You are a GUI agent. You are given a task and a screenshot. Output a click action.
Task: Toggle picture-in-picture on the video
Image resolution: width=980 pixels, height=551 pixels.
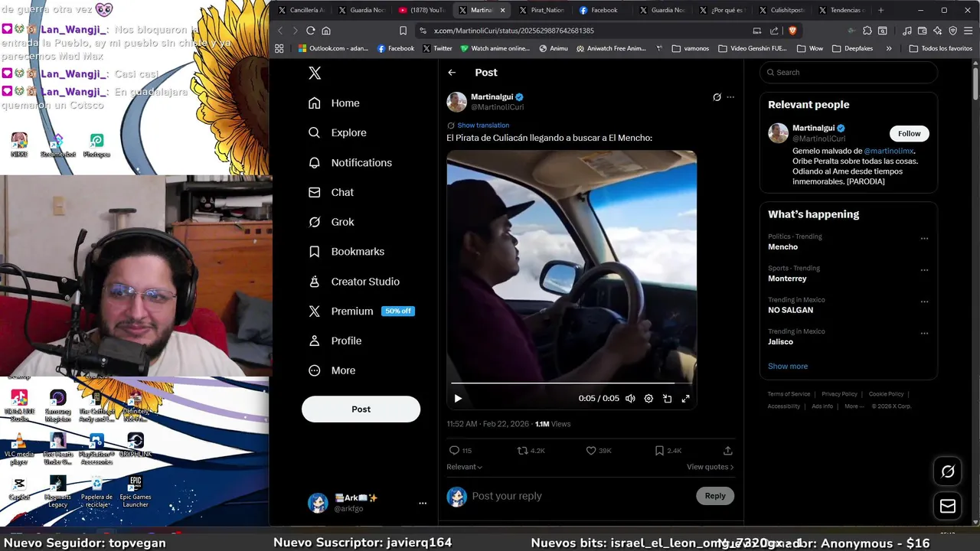[x=667, y=399]
